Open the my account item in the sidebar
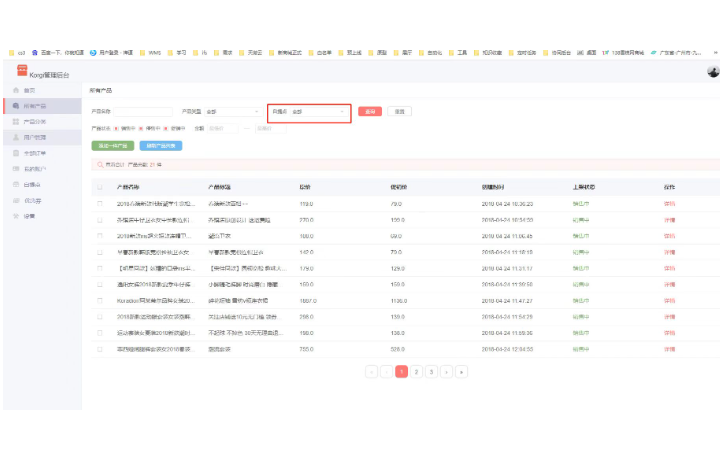 (x=35, y=168)
